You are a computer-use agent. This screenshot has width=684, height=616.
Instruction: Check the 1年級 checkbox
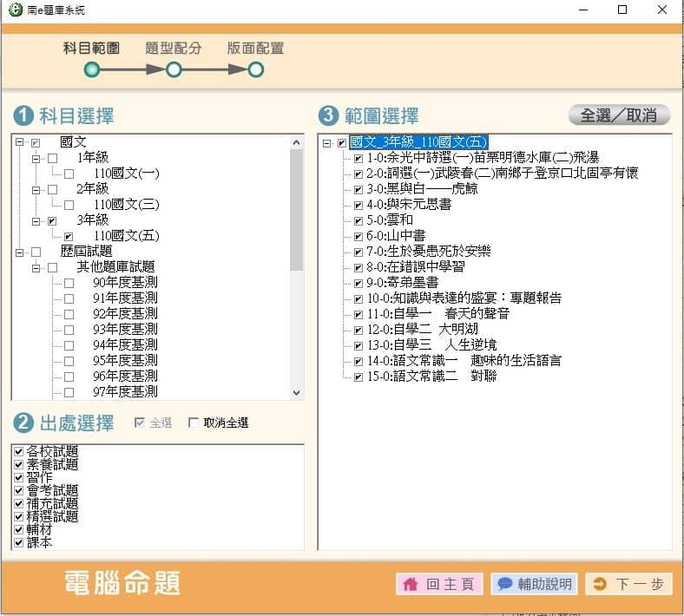[52, 158]
